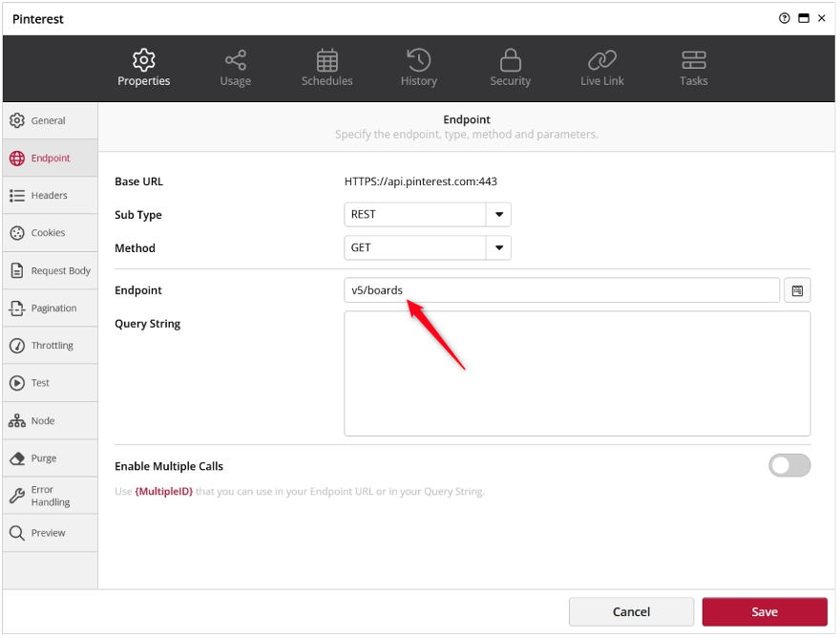Toggle Enable Multiple Calls switch
Viewport: 840px width, 638px height.
[790, 466]
